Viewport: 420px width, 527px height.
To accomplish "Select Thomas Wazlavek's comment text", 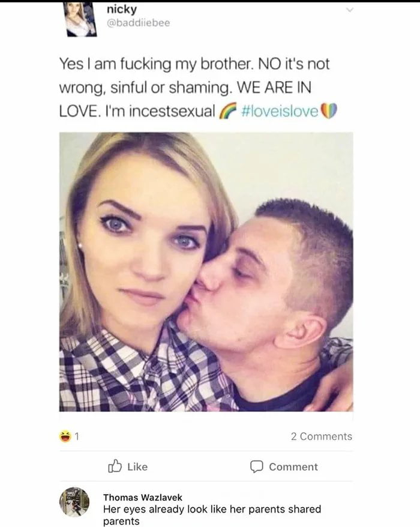I will tap(212, 515).
